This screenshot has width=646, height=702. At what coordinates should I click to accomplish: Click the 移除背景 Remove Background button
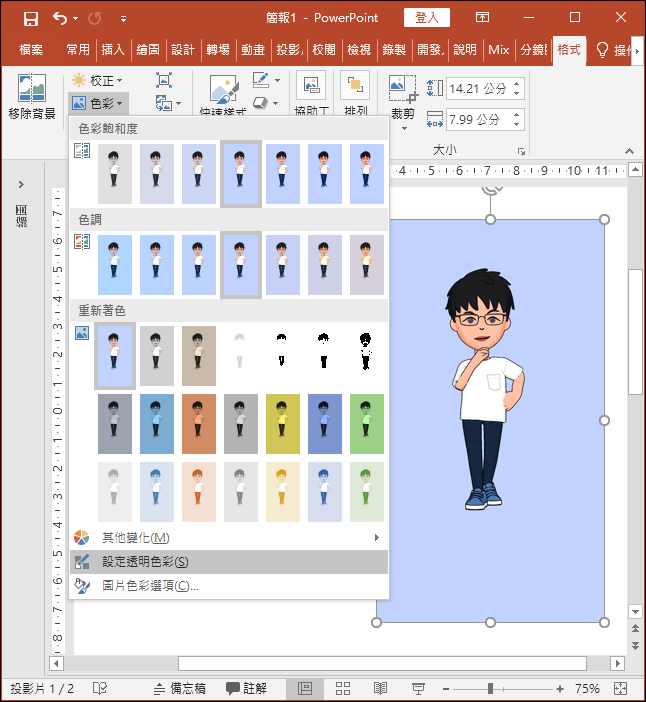click(x=32, y=97)
